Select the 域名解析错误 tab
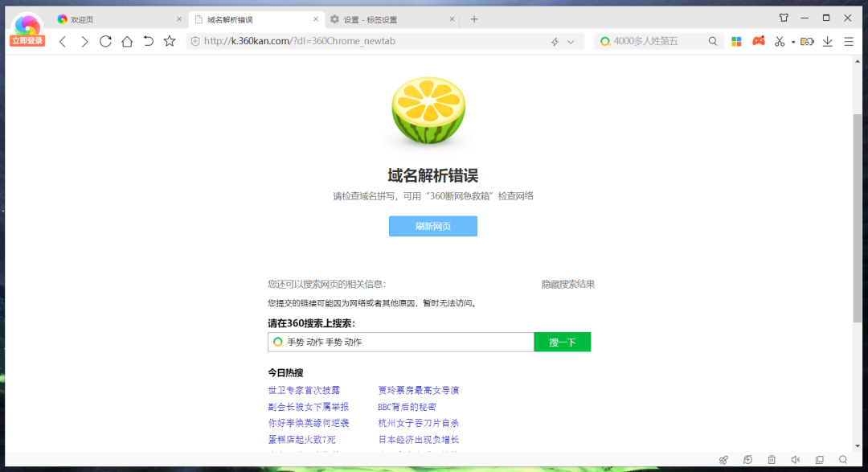The height and width of the screenshot is (472, 868). [x=255, y=19]
